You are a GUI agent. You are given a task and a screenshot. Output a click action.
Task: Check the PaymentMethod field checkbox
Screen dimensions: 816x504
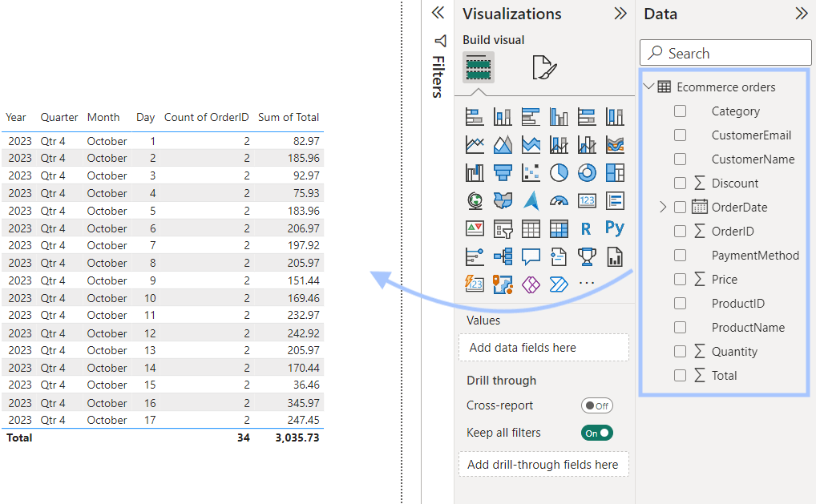[680, 256]
